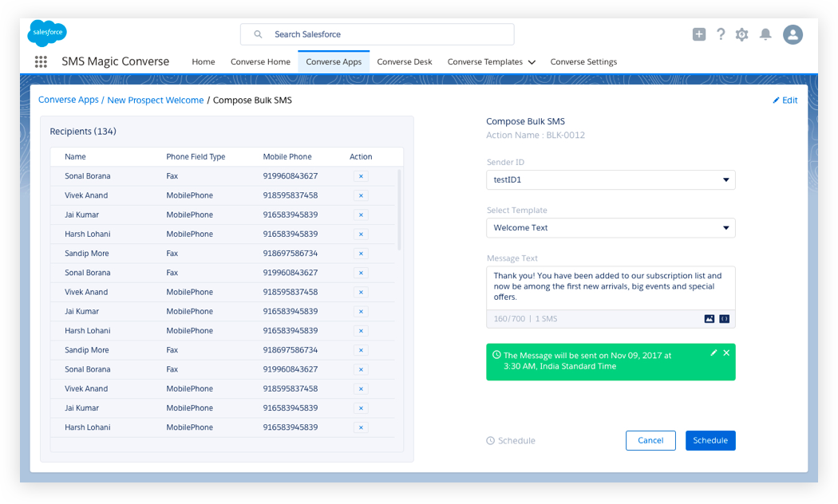
Task: Open the Sender ID dropdown showing testID1
Action: (x=611, y=180)
